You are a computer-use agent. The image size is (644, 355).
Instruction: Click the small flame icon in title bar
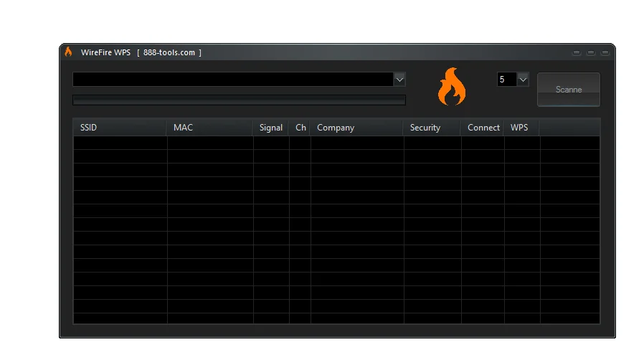coord(69,52)
